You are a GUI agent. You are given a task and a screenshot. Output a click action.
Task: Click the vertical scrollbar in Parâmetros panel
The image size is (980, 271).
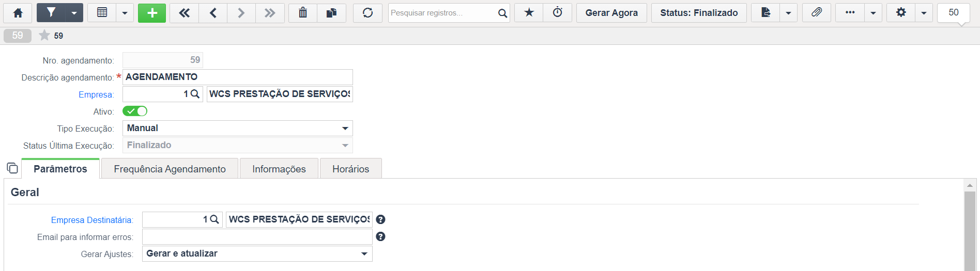[x=970, y=227]
